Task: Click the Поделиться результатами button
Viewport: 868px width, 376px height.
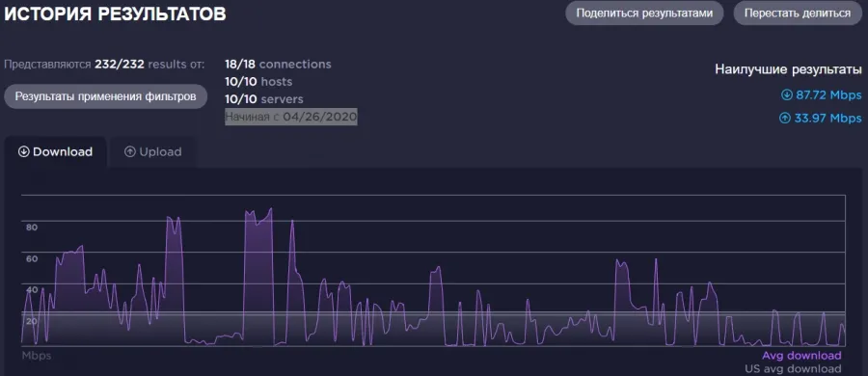Action: coord(644,13)
